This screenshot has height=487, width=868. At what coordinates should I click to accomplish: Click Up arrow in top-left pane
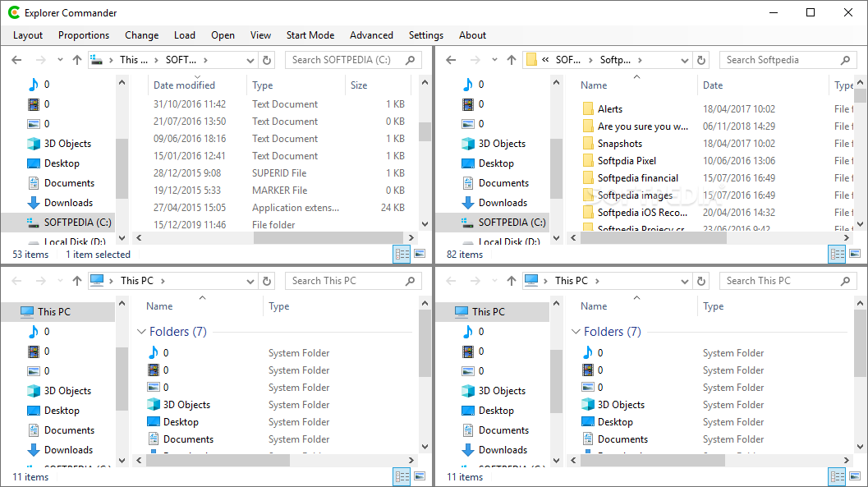[x=77, y=60]
